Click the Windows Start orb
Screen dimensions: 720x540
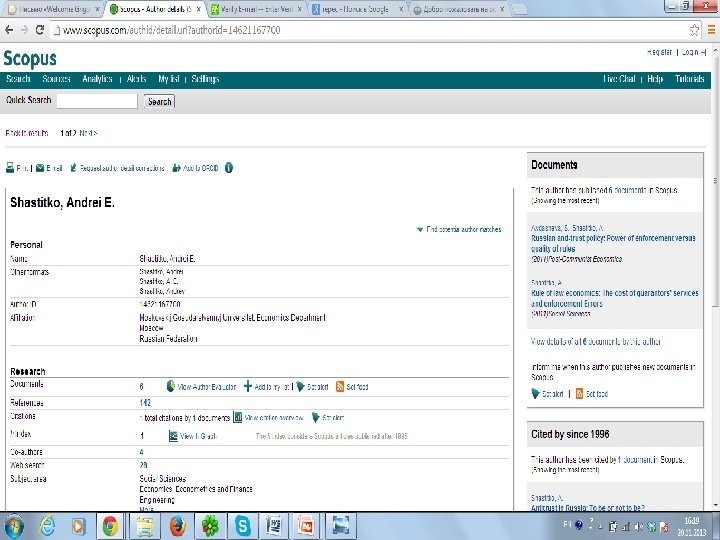click(x=14, y=526)
